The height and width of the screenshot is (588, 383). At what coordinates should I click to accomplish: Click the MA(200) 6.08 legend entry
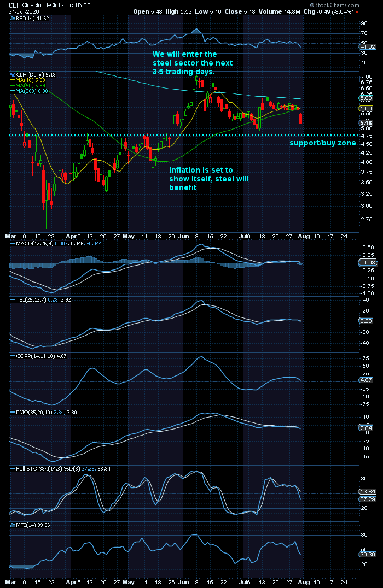[30, 91]
